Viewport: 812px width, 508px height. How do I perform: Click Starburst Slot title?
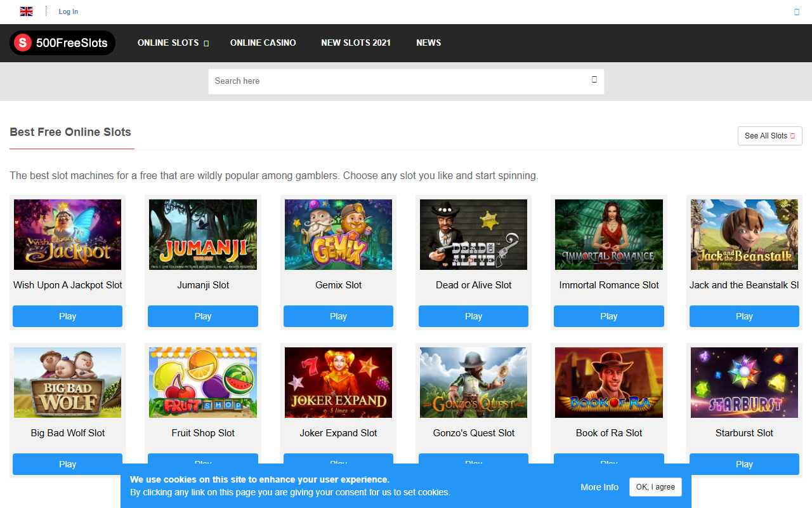coord(744,433)
